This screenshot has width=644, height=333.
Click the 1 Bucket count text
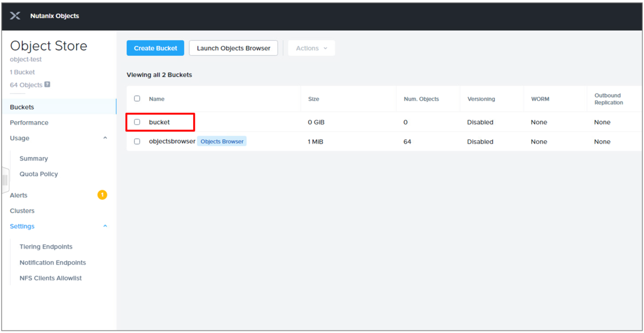coord(22,72)
